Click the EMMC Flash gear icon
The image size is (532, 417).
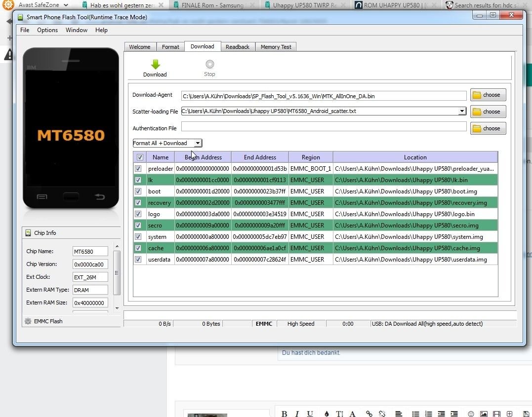[x=28, y=321]
